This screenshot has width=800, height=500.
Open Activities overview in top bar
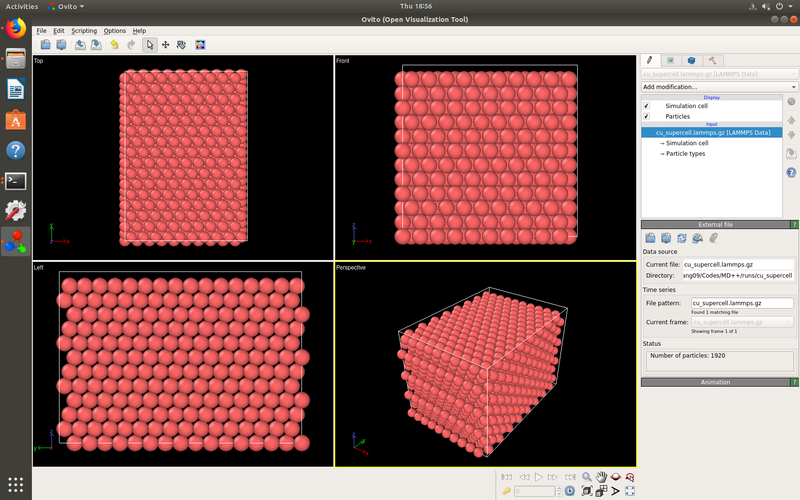point(21,7)
